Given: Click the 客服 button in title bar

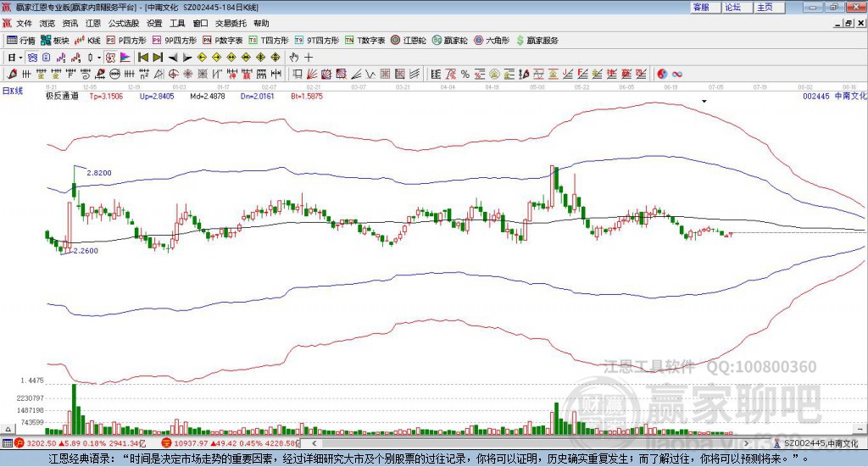Looking at the screenshot, I should tap(704, 7).
